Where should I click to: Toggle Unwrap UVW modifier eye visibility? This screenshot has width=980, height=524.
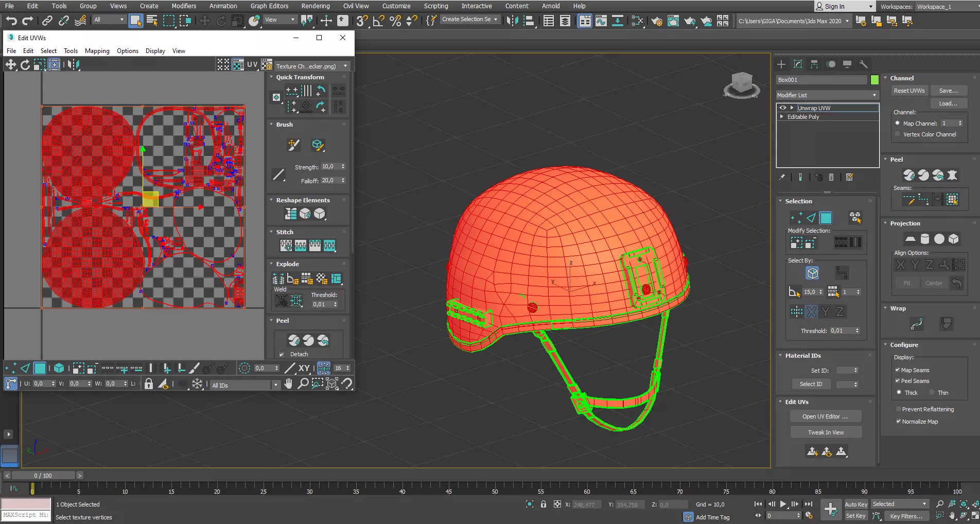click(x=783, y=108)
